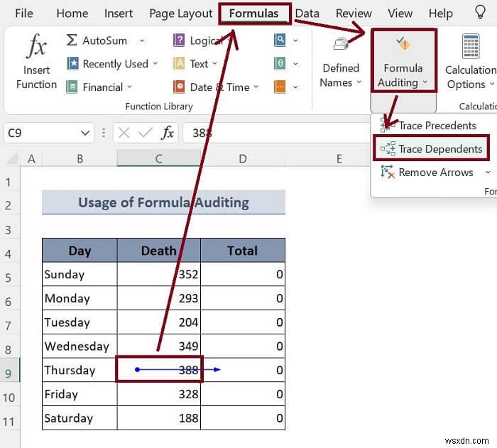497x448 pixels.
Task: Click the Formula Auditing icon
Action: click(x=403, y=44)
